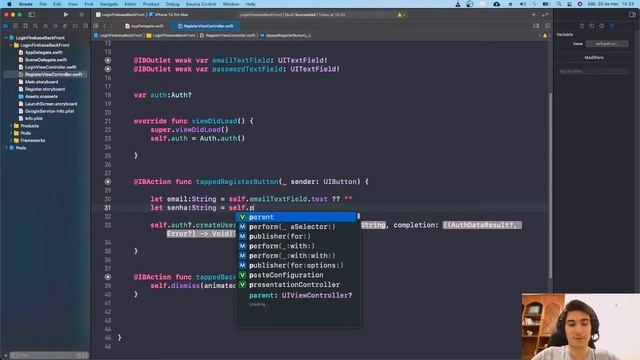Open the Source Control navigator tab
This screenshot has height=360, width=640.
tap(16, 26)
